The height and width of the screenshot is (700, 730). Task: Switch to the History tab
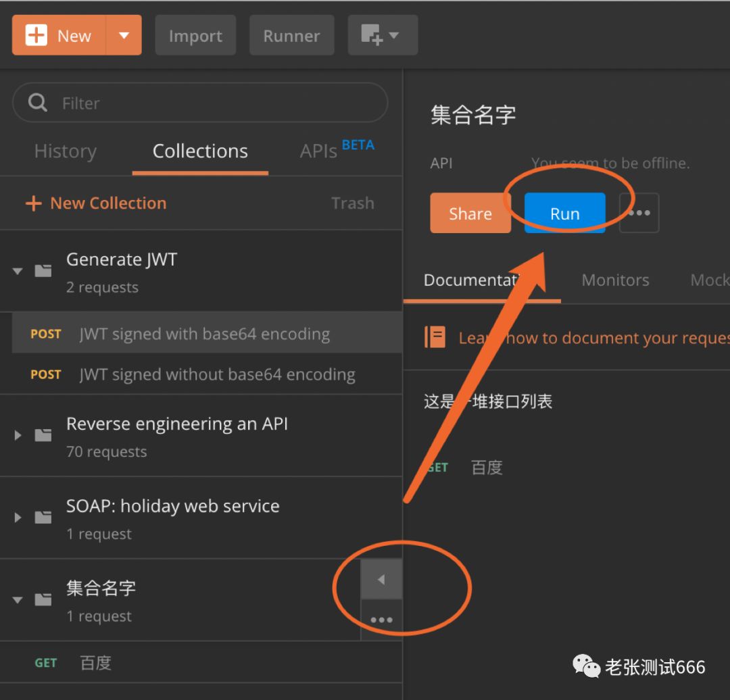click(x=65, y=151)
